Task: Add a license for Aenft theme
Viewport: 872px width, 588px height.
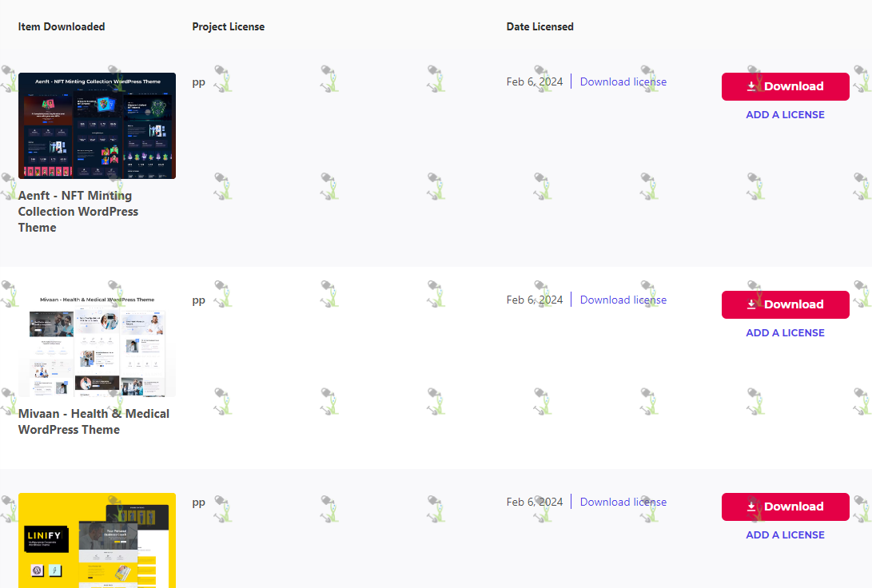Action: pyautogui.click(x=785, y=114)
